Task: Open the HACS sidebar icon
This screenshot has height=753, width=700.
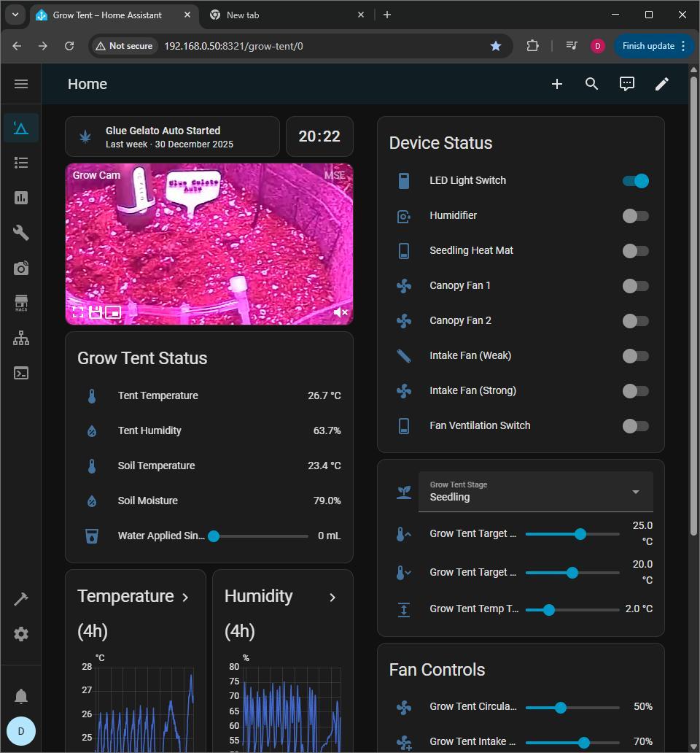Action: [x=21, y=304]
